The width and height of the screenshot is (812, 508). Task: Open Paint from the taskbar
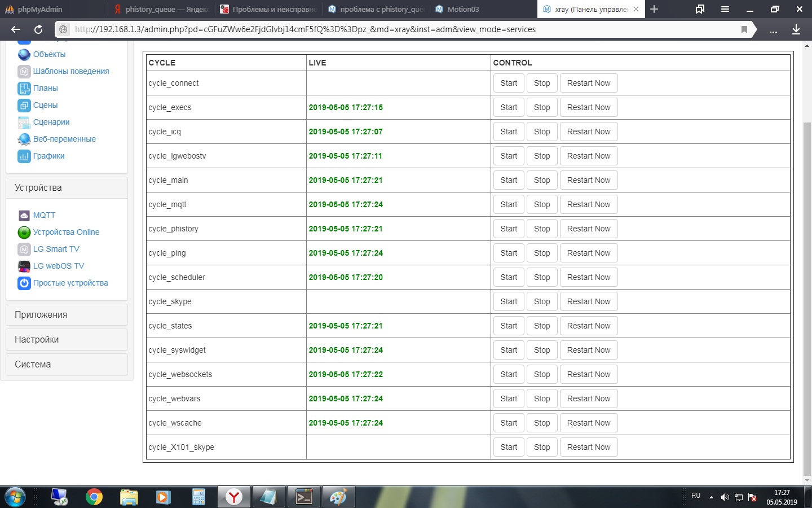[x=338, y=497]
